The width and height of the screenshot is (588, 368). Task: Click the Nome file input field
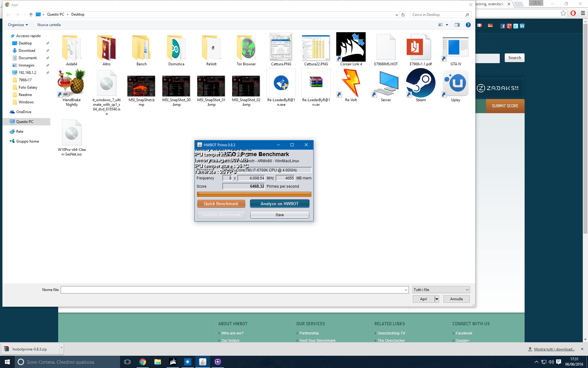232,290
